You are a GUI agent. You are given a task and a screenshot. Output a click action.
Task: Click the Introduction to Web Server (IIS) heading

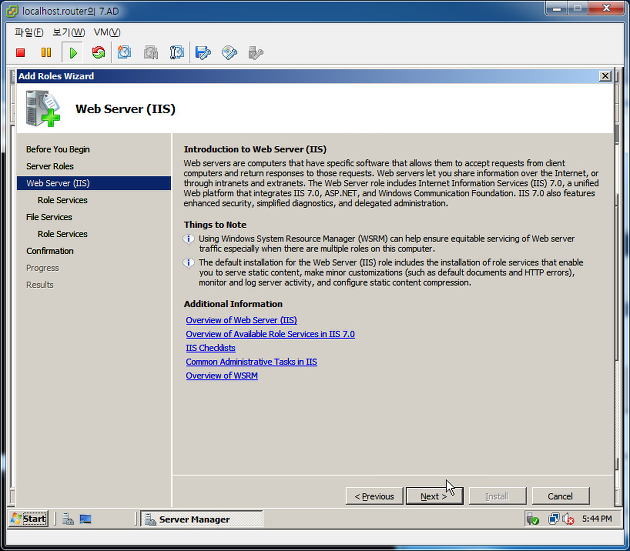(255, 149)
